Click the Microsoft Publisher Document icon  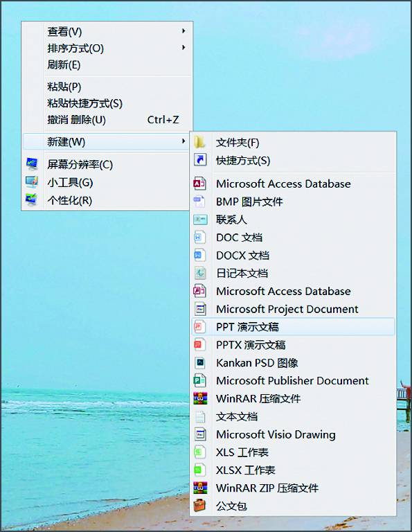tap(199, 380)
